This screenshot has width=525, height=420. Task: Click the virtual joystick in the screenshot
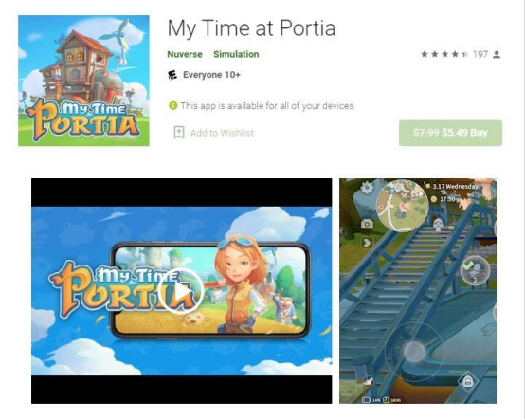click(x=414, y=352)
